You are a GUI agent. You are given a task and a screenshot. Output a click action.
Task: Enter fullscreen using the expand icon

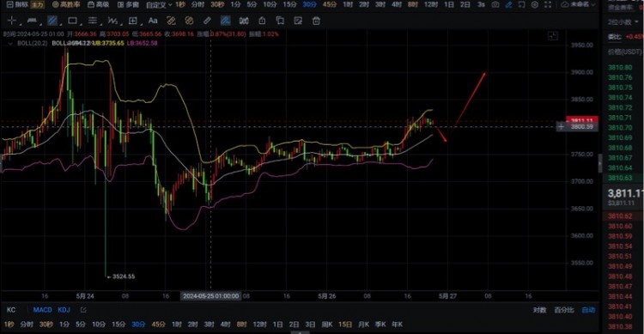pos(548,4)
